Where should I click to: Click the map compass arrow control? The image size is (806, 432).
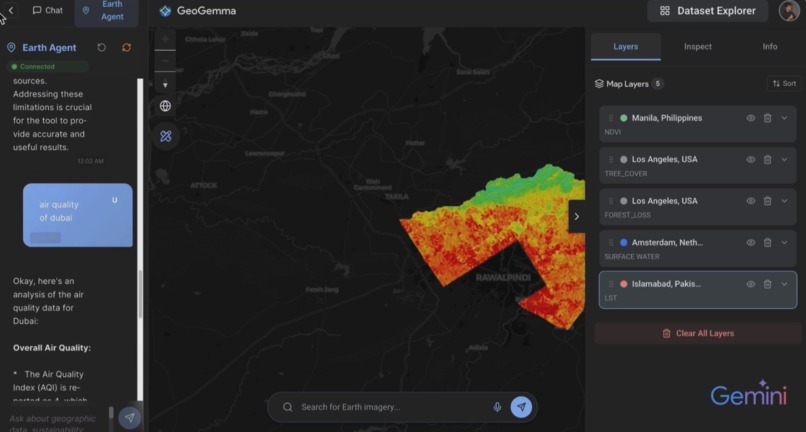click(x=165, y=84)
